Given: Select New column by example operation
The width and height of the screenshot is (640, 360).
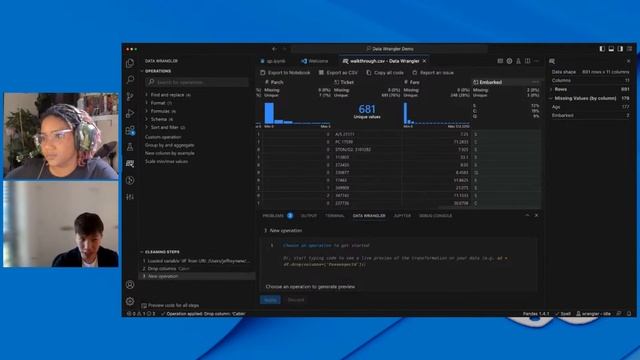Looking at the screenshot, I should click(169, 153).
